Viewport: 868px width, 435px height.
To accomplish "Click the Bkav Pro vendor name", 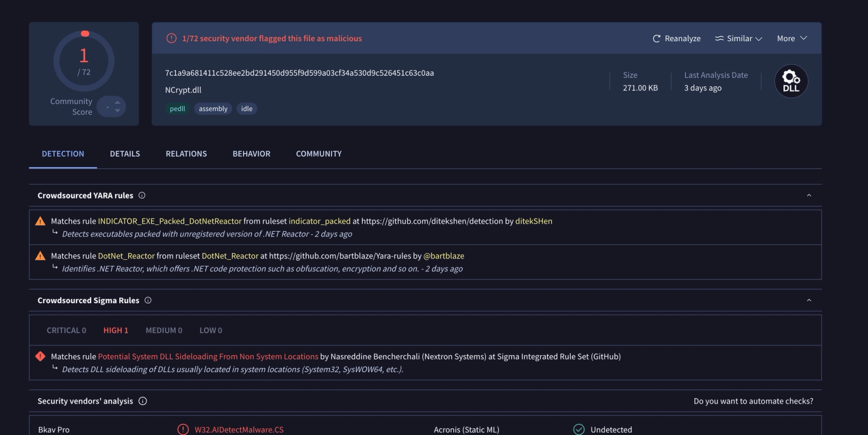I will (54, 430).
